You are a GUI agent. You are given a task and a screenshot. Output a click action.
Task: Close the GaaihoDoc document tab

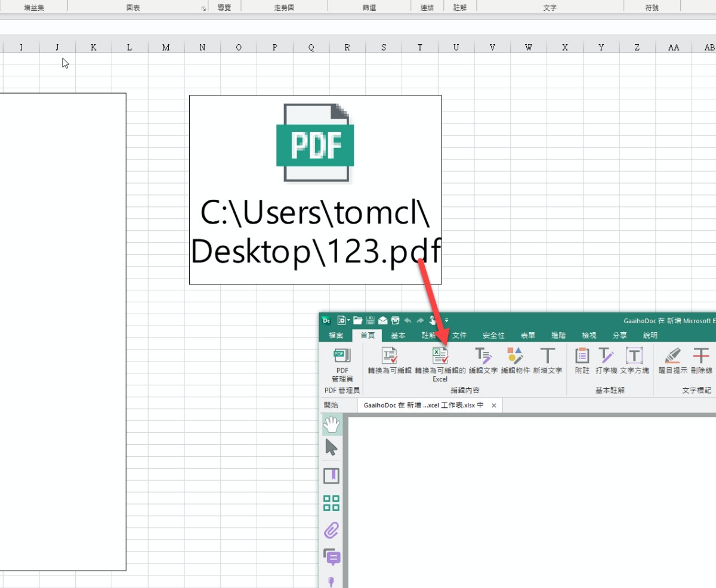(494, 406)
